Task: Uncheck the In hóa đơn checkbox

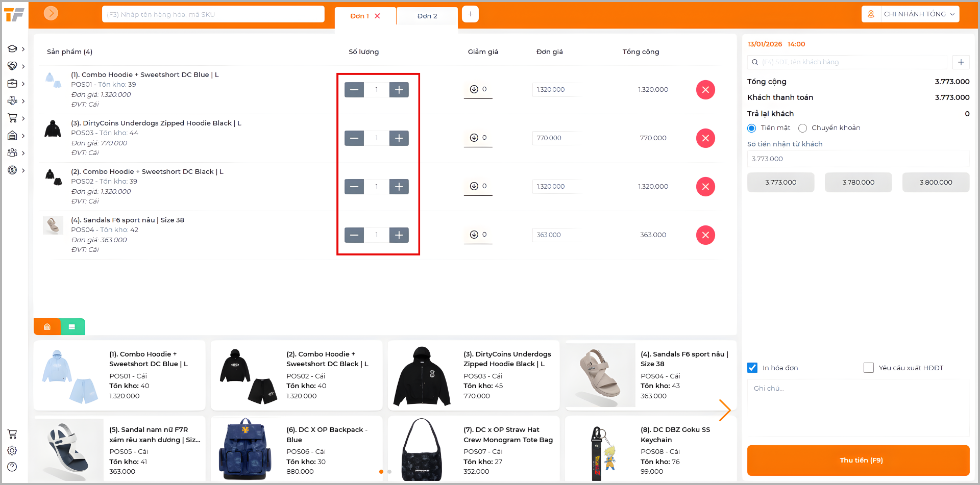Action: click(x=752, y=368)
